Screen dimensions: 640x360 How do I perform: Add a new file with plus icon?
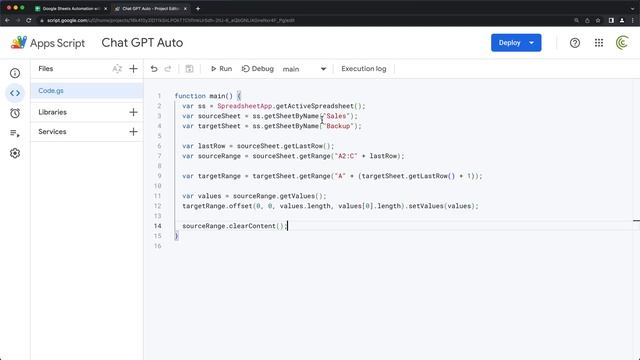click(133, 69)
